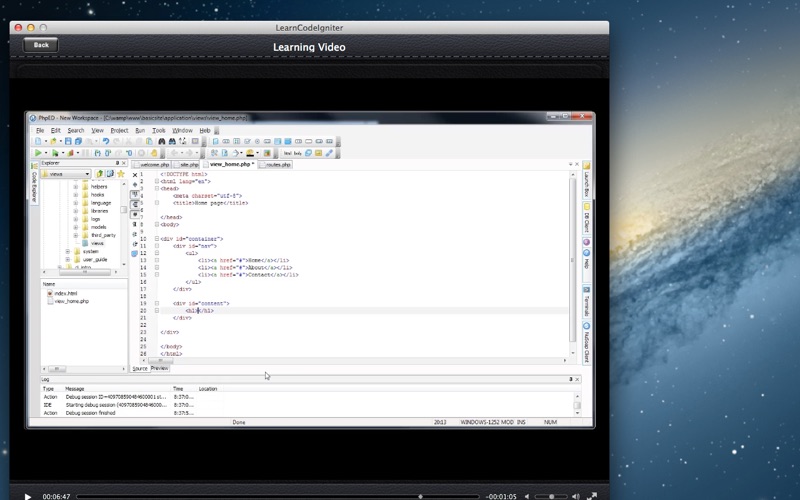The image size is (800, 500).
Task: Switch to Source tab below editor
Action: pyautogui.click(x=140, y=368)
